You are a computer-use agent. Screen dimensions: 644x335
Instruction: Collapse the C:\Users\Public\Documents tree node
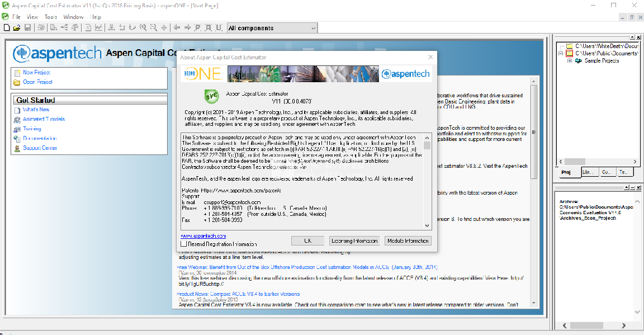click(561, 54)
